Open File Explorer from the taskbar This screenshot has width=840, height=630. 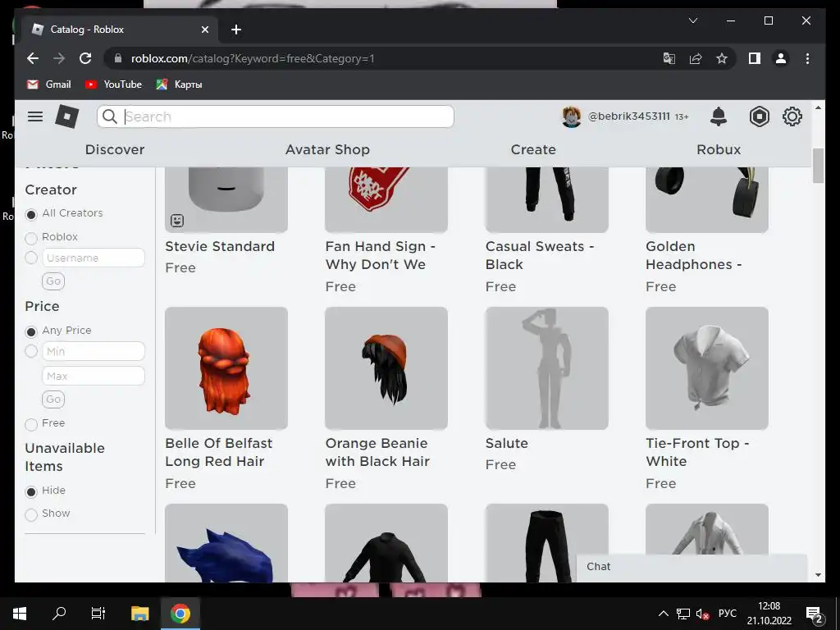click(139, 614)
